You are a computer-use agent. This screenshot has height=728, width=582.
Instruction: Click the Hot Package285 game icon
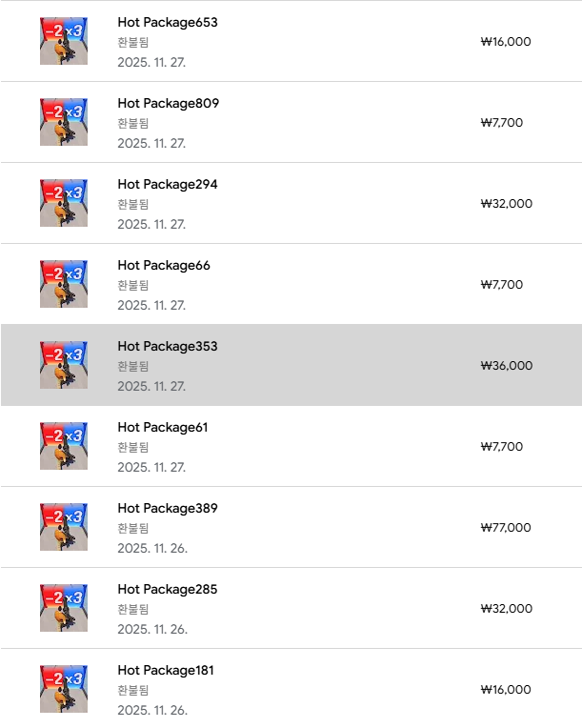point(64,608)
